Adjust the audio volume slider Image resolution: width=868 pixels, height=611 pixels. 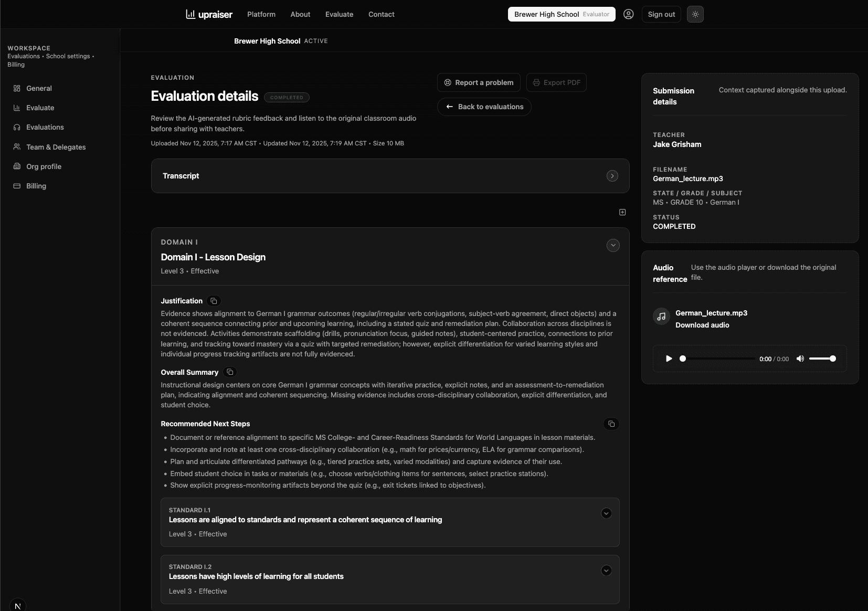click(822, 359)
